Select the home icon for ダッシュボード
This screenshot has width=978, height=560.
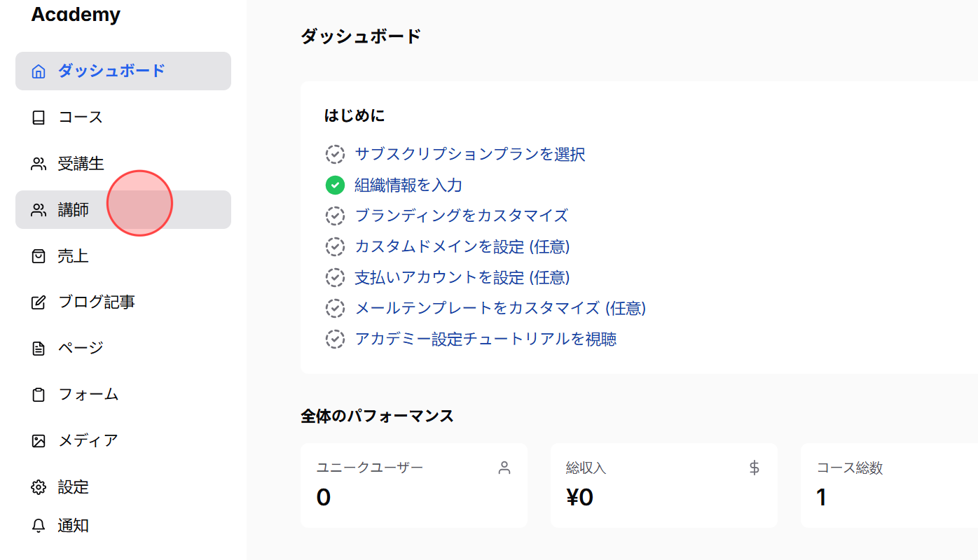pos(39,71)
